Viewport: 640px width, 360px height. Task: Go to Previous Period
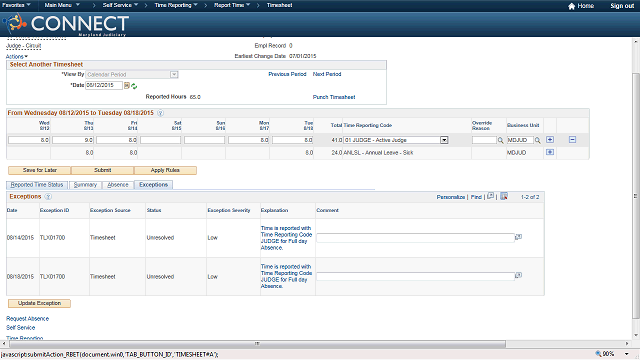tap(287, 74)
